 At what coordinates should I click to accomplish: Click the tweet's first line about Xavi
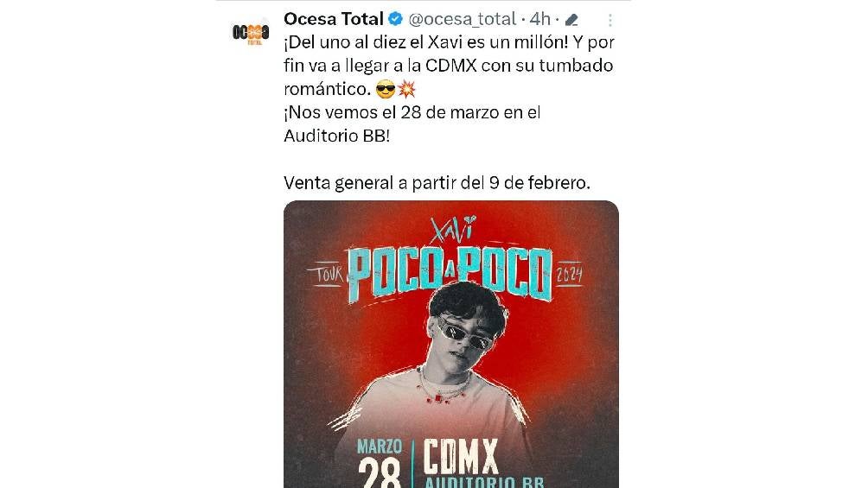click(x=450, y=42)
